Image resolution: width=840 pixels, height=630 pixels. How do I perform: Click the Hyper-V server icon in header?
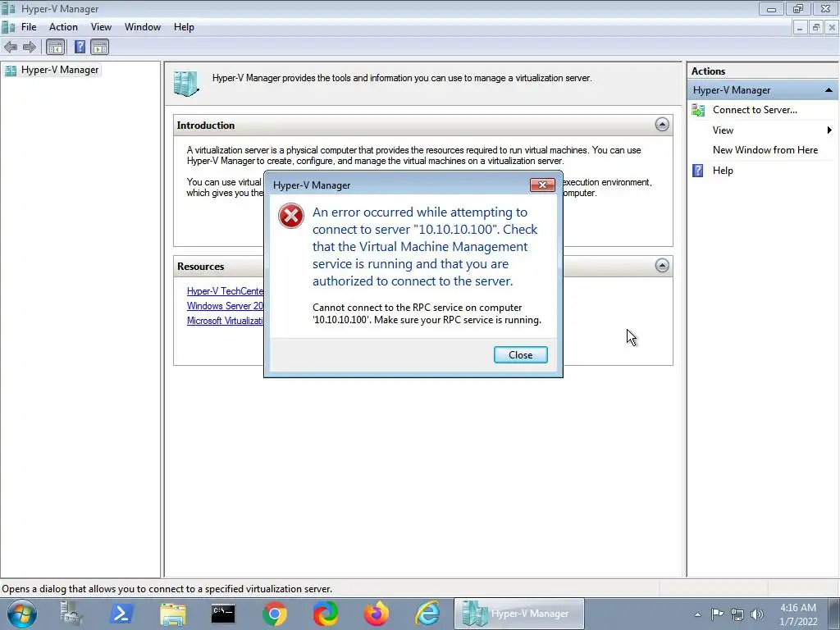(186, 84)
